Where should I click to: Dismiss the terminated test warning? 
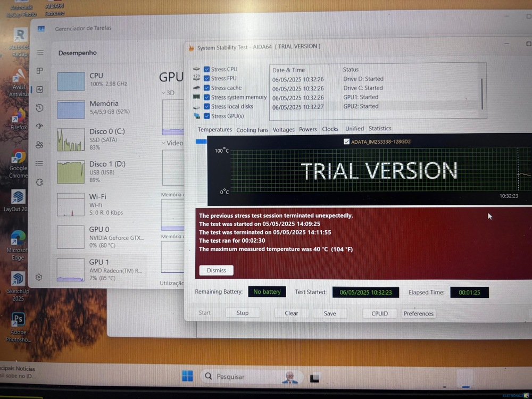pos(216,270)
